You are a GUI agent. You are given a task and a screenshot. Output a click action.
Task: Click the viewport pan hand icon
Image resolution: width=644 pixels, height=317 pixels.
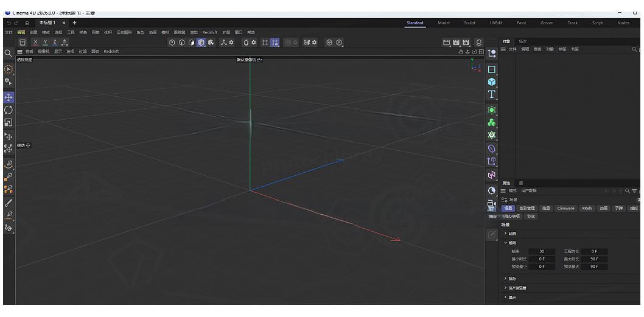coord(460,52)
